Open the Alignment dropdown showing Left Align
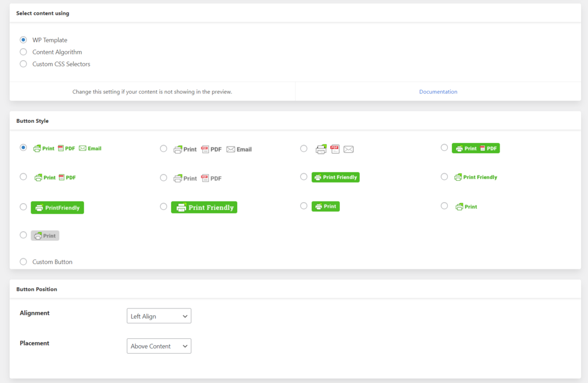The width and height of the screenshot is (588, 383). pyautogui.click(x=158, y=315)
